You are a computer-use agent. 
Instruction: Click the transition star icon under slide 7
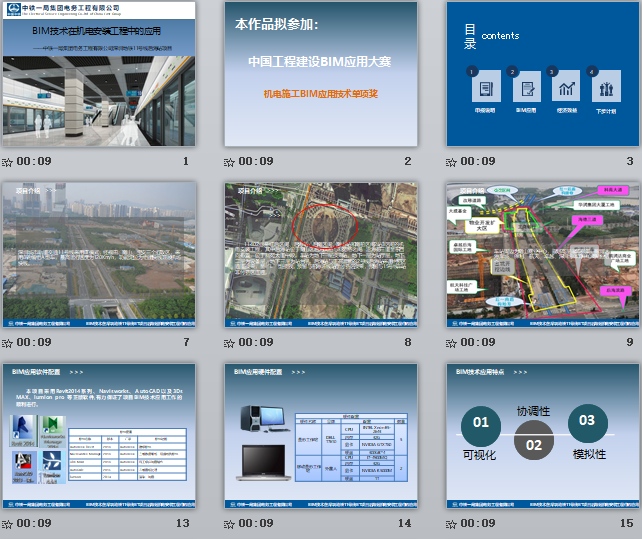[7, 342]
